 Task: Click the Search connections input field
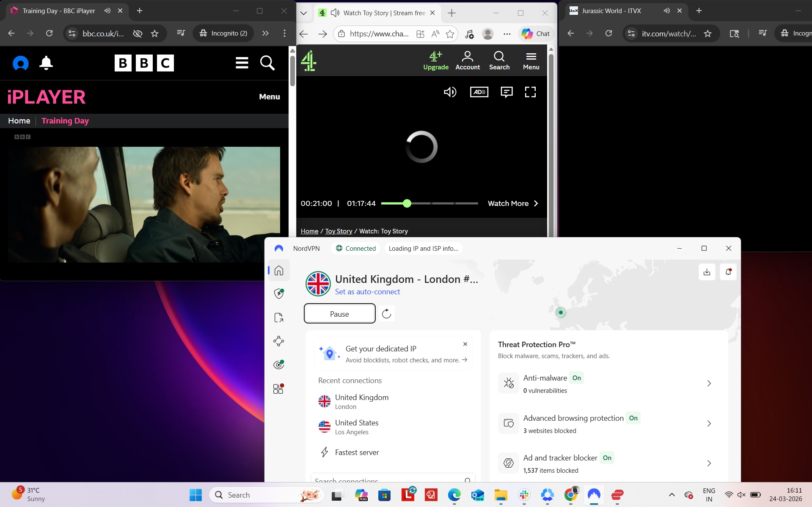click(x=389, y=480)
